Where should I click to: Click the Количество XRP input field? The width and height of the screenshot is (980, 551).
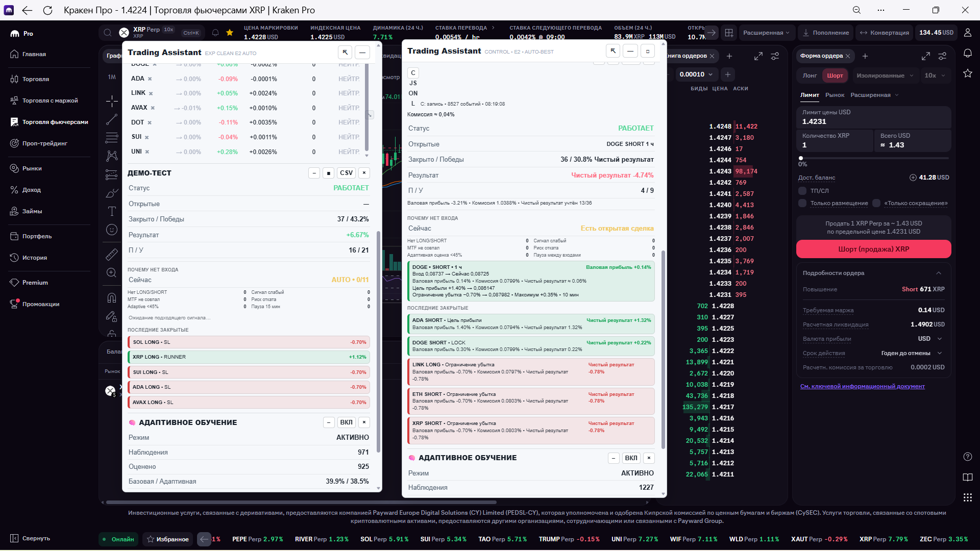835,141
